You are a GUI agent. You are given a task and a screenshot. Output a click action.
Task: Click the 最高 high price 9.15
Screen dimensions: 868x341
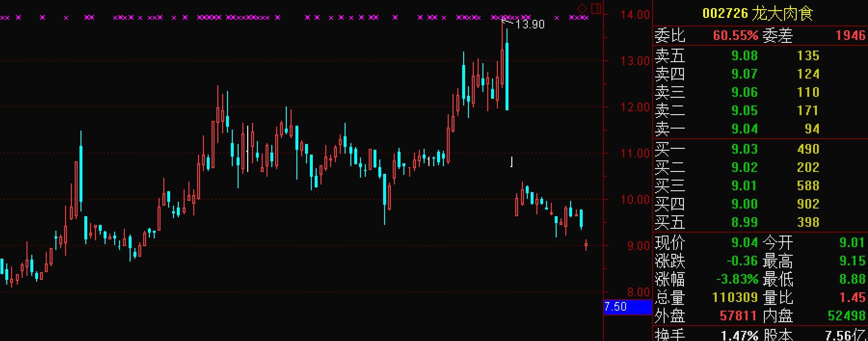[852, 261]
